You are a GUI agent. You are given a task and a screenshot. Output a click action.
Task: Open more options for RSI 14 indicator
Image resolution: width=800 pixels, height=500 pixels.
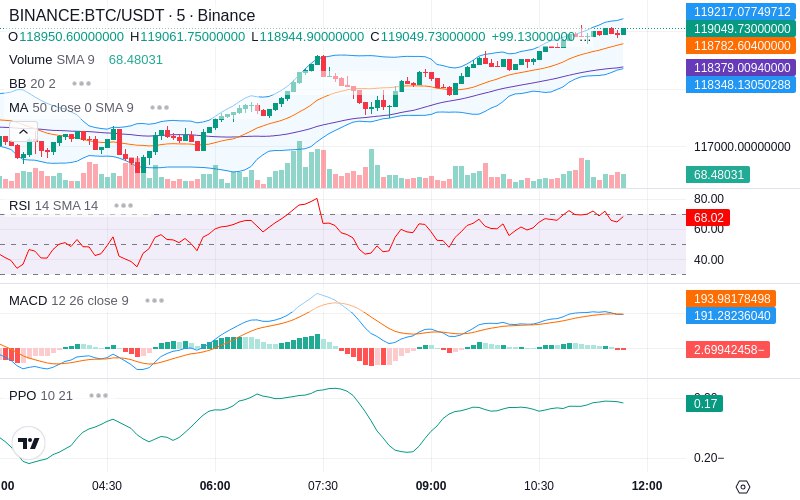pyautogui.click(x=123, y=206)
